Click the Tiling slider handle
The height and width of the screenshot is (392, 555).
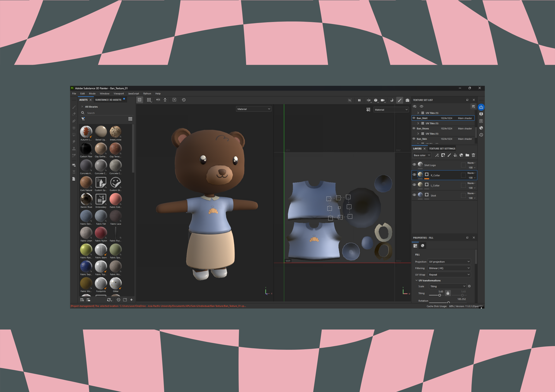440,295
